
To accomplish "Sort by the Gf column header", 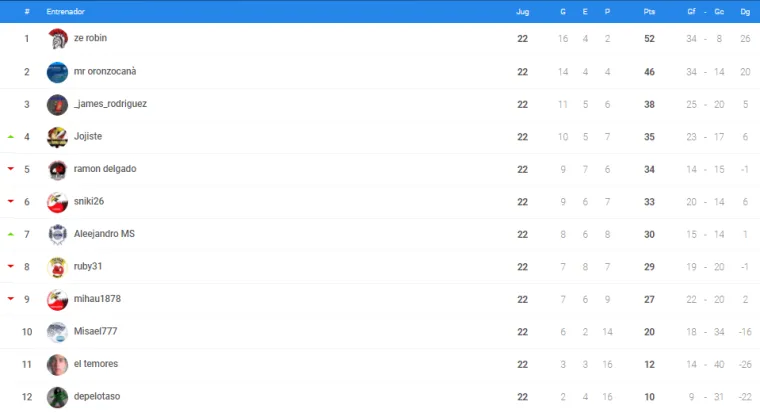I will pyautogui.click(x=692, y=12).
